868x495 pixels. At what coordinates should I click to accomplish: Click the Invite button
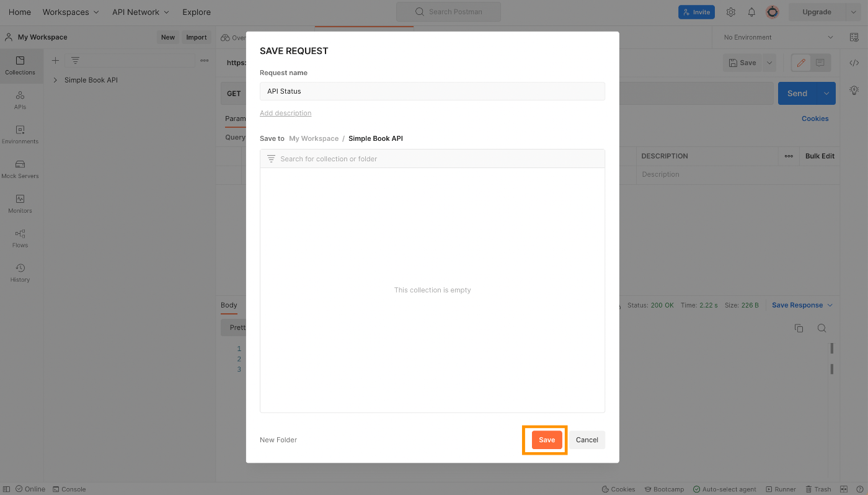[696, 12]
